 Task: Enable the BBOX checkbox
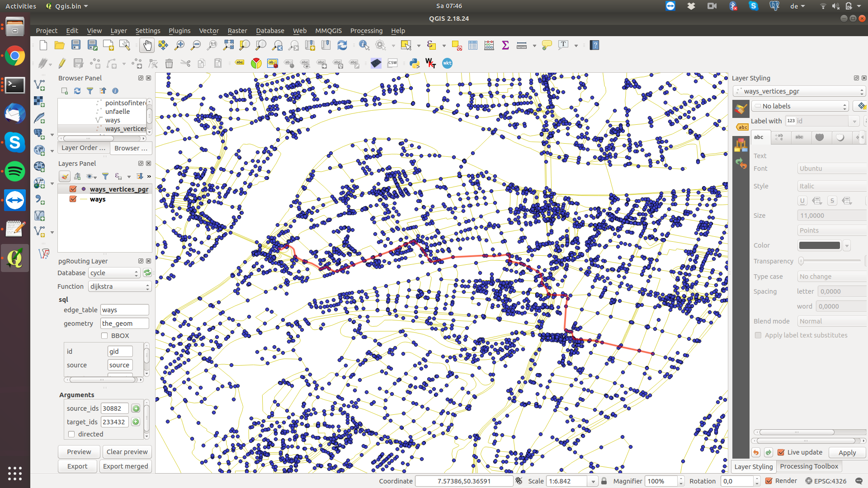pos(104,336)
